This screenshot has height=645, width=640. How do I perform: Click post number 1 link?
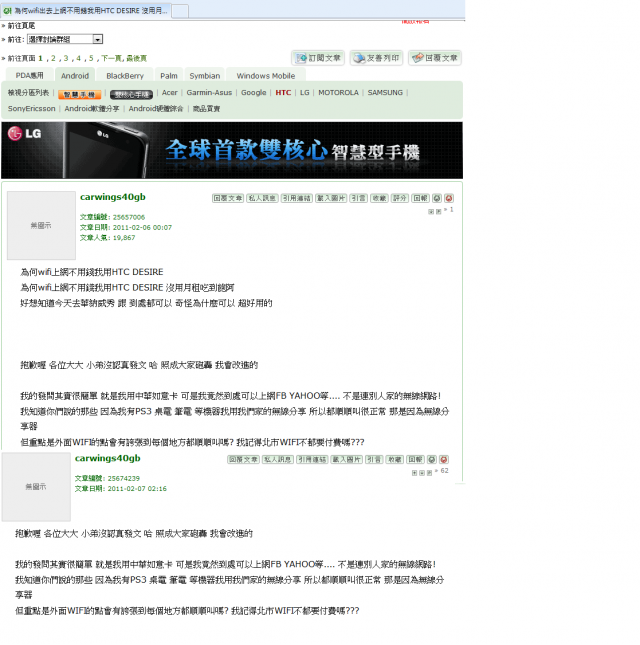point(451,210)
